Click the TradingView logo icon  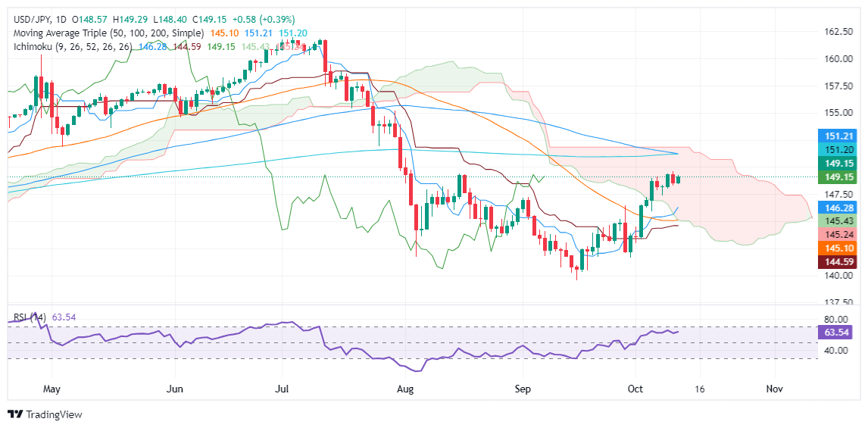pyautogui.click(x=15, y=414)
